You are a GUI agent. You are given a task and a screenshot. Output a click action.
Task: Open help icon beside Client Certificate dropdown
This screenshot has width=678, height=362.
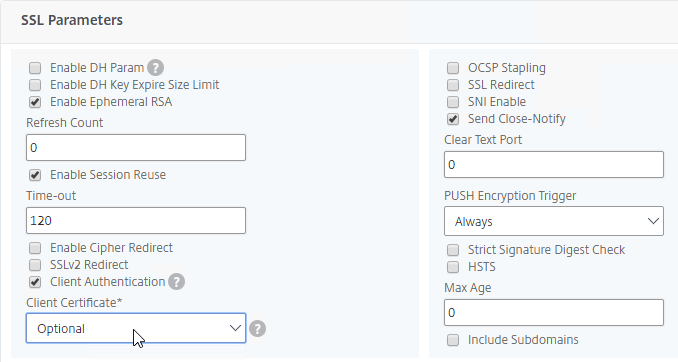coord(257,329)
